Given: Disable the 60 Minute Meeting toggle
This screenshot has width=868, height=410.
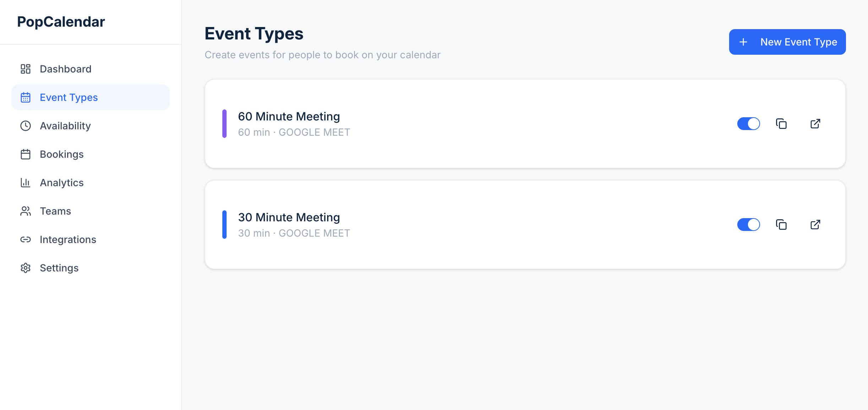Looking at the screenshot, I should (x=749, y=124).
